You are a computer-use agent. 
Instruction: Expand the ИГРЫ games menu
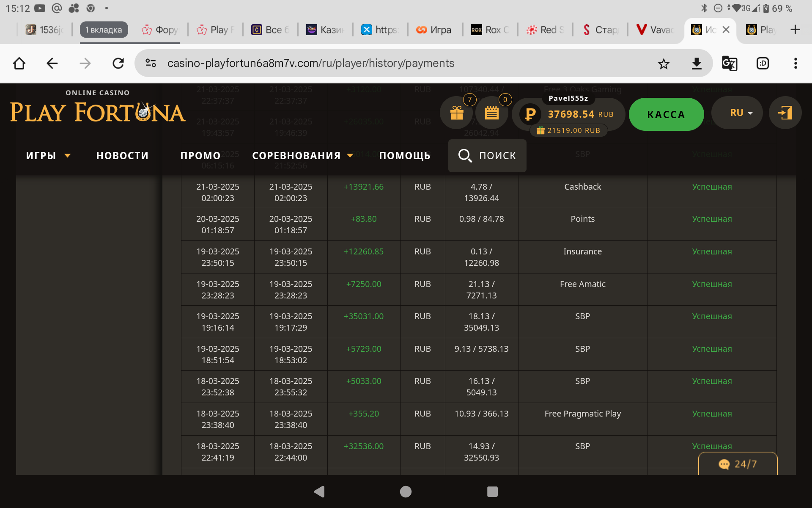coord(48,156)
